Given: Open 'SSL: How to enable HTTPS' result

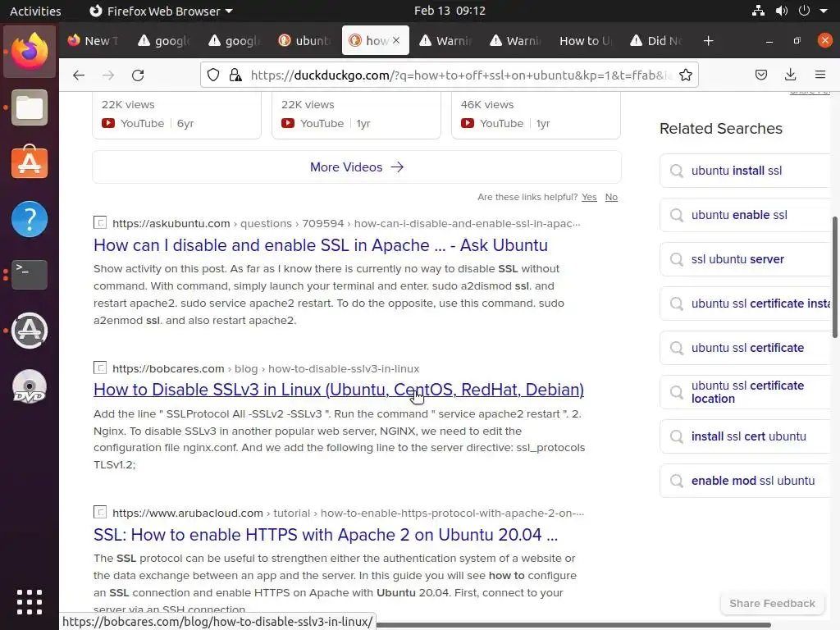Looking at the screenshot, I should [x=326, y=535].
